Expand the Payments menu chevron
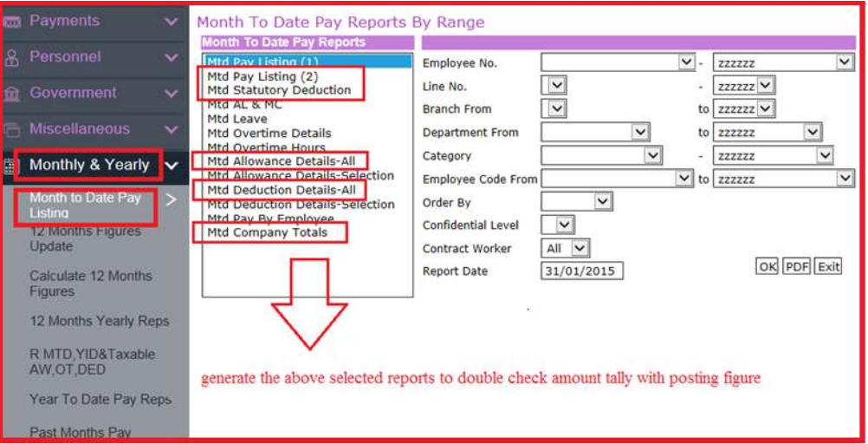The height and width of the screenshot is (444, 868). pos(172,22)
